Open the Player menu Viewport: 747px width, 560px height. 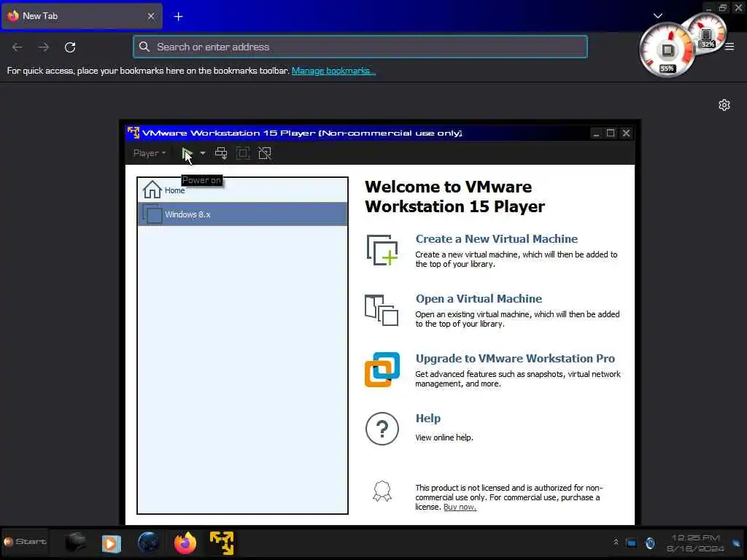[149, 153]
